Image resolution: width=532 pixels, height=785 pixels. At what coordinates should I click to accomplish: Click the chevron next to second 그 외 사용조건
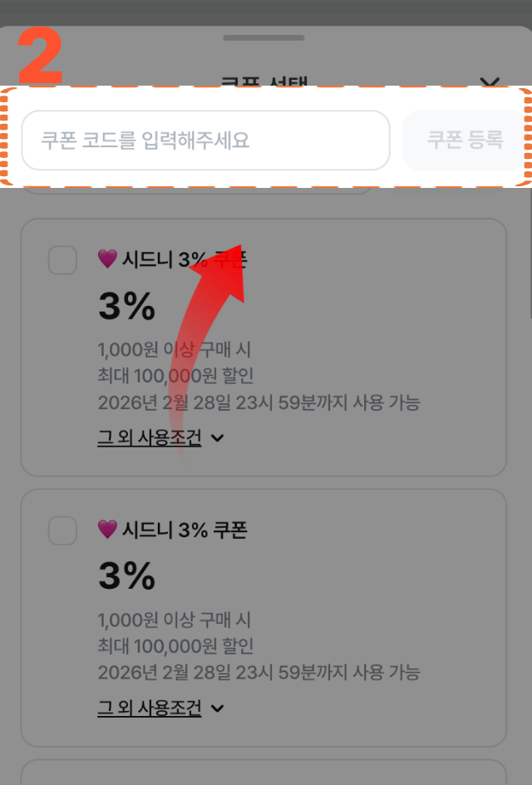217,707
